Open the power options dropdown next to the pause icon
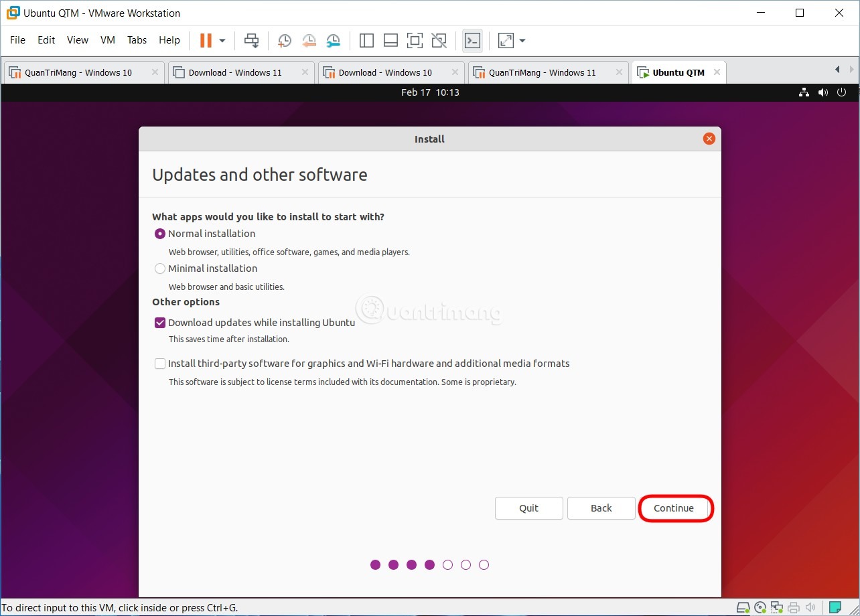 pos(222,41)
